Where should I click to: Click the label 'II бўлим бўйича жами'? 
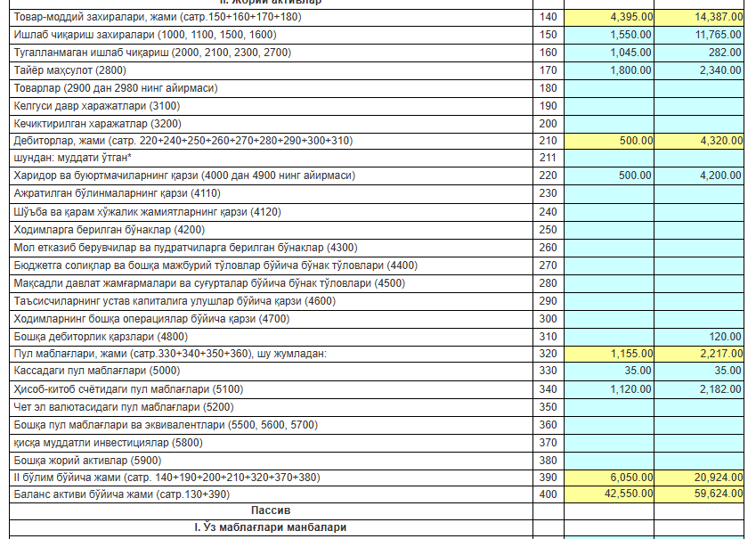pyautogui.click(x=67, y=478)
